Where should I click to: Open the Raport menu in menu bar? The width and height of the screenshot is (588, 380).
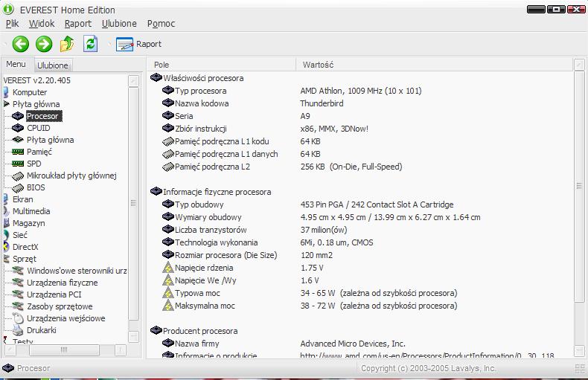pos(78,24)
